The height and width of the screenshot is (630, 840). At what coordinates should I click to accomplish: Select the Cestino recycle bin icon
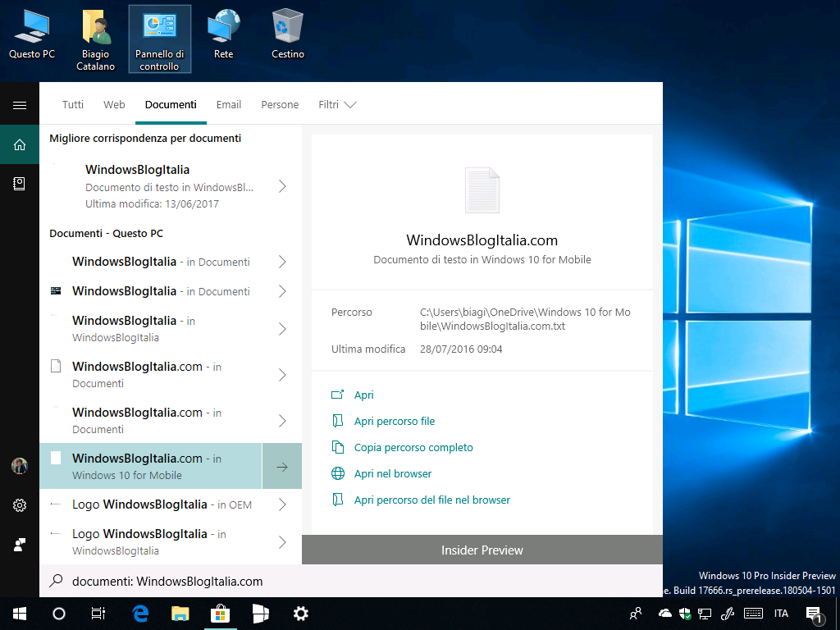point(288,34)
